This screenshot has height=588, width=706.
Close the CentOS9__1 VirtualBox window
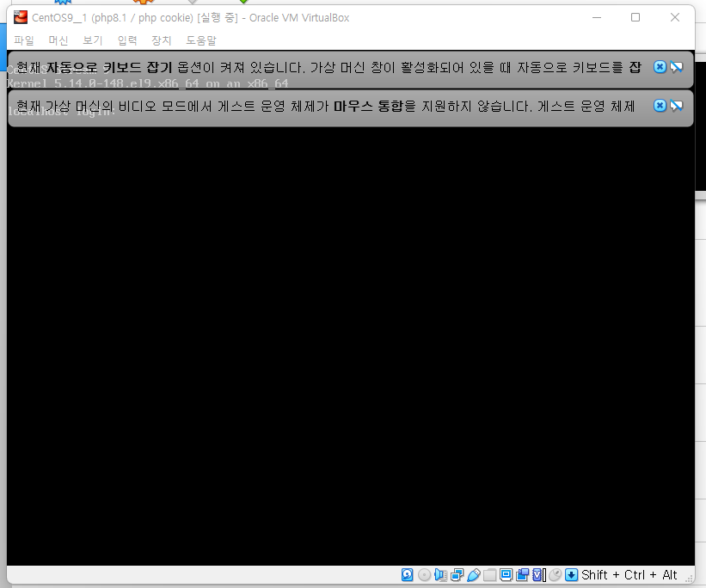tap(674, 17)
